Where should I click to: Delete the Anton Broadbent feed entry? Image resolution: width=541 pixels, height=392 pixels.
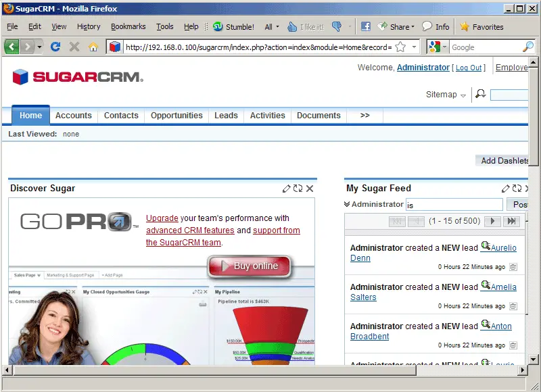click(x=513, y=345)
